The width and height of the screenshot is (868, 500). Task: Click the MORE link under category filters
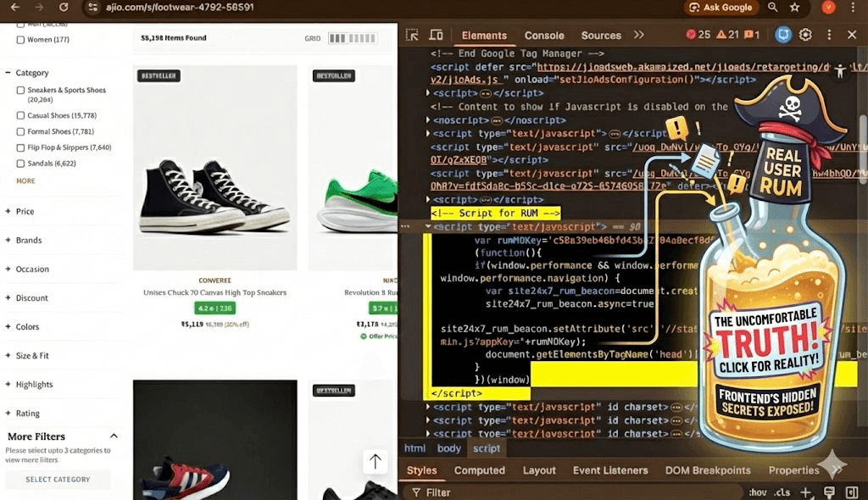tap(25, 181)
